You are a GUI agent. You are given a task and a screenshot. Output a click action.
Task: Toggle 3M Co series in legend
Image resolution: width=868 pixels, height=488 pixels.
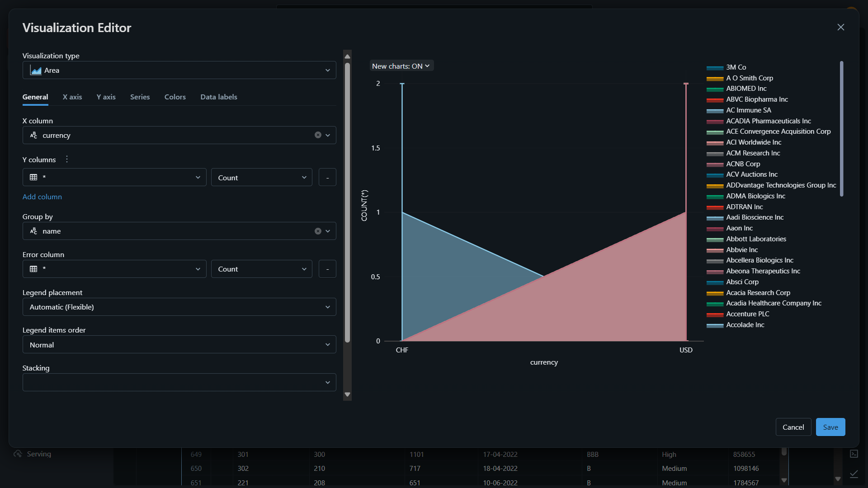[736, 67]
